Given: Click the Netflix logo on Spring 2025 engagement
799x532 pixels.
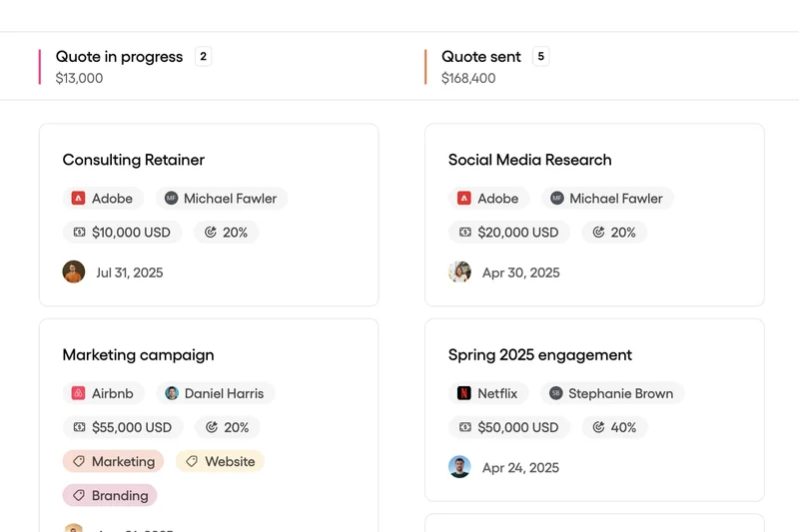Looking at the screenshot, I should click(x=464, y=394).
